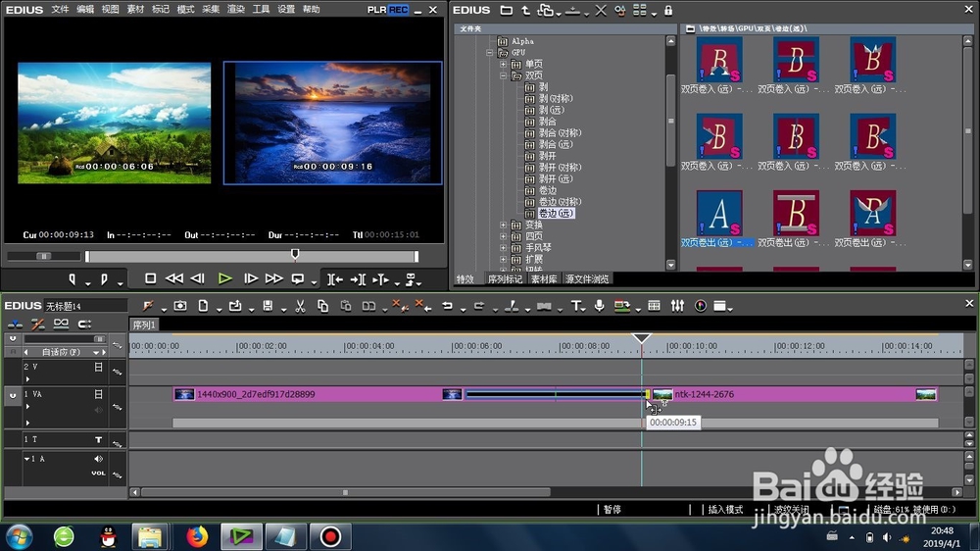980x551 pixels.
Task: Toggle REC recorder mode
Action: [x=398, y=10]
